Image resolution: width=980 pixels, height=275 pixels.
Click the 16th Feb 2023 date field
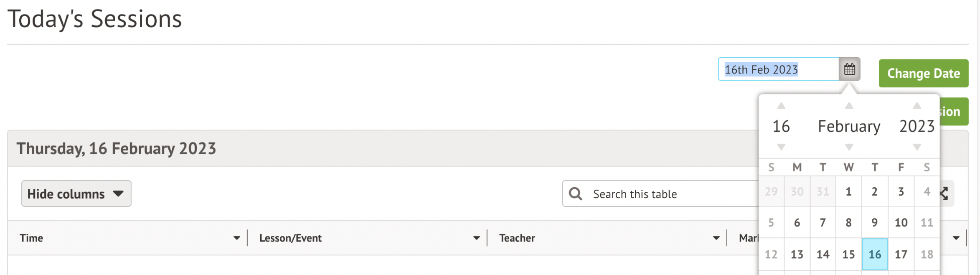click(x=779, y=69)
